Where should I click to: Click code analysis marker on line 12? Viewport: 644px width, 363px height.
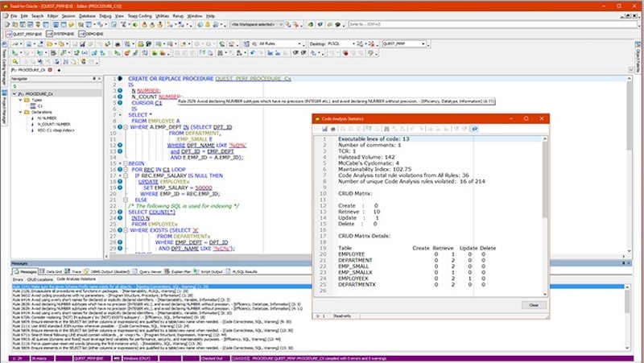[120, 145]
